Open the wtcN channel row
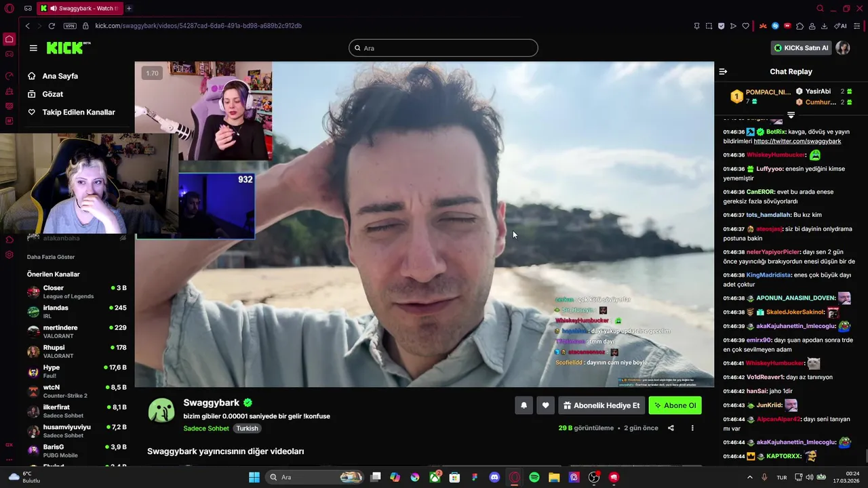This screenshot has width=868, height=488. 77,391
